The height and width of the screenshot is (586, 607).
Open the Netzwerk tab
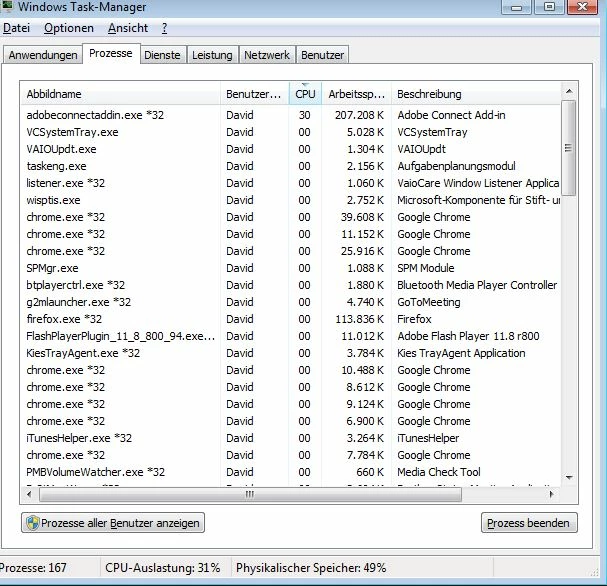coord(267,55)
